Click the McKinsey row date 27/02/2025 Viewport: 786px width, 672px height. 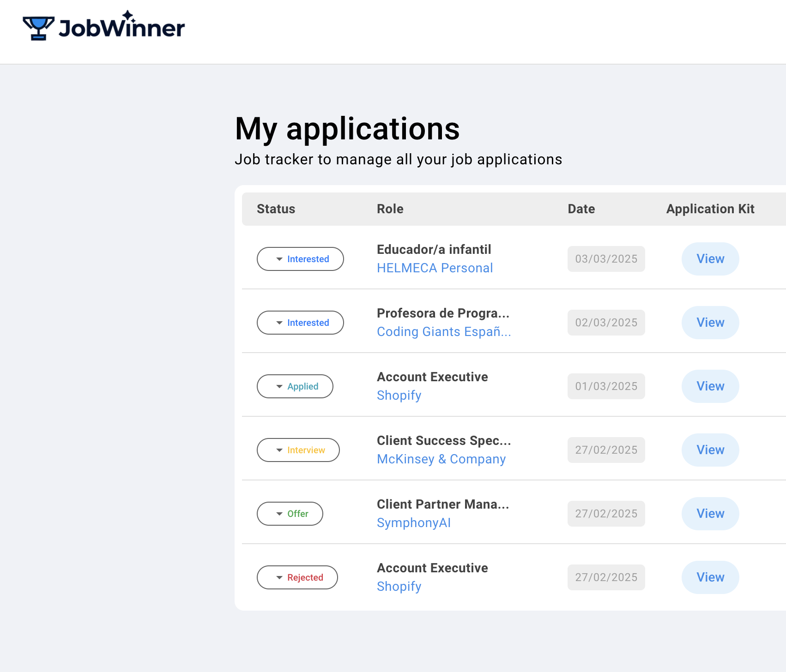(x=606, y=450)
